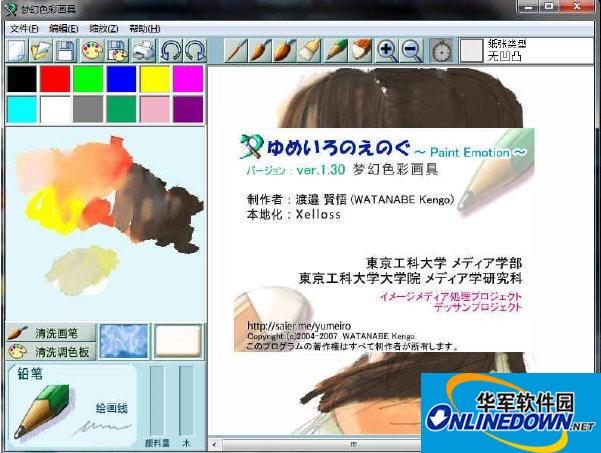Save palette with disk-and-palette icon

[117, 50]
